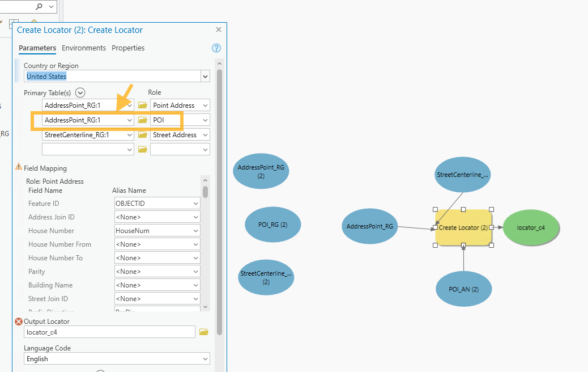This screenshot has height=372, width=588.
Task: Select the locator_c4 output node
Action: (531, 228)
